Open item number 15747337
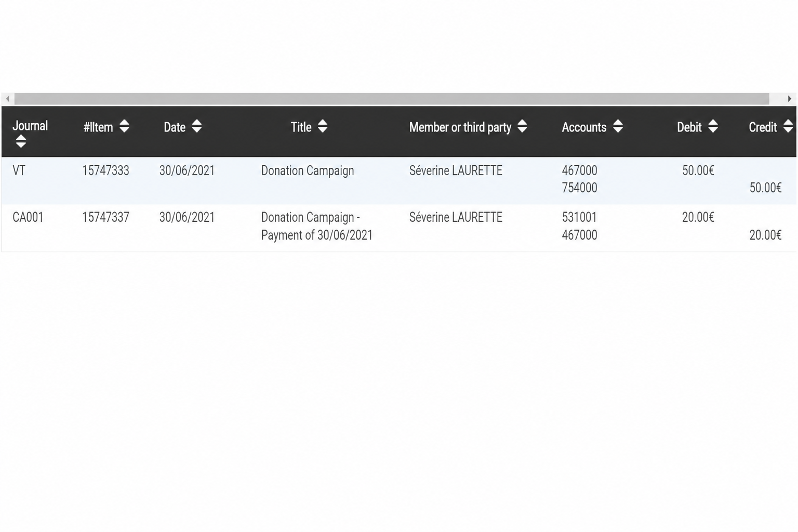 tap(105, 217)
